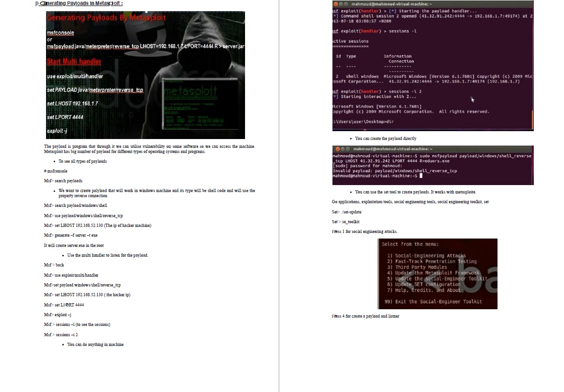This screenshot has height=392, width=564.
Task: Click the LHOST line mentioning 'The ip of hacker machine'
Action: (98, 226)
